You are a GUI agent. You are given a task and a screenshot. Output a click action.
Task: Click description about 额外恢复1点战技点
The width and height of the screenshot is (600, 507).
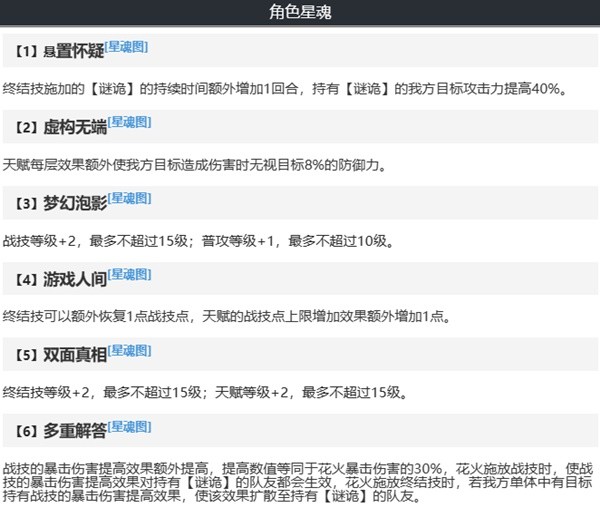tap(227, 316)
